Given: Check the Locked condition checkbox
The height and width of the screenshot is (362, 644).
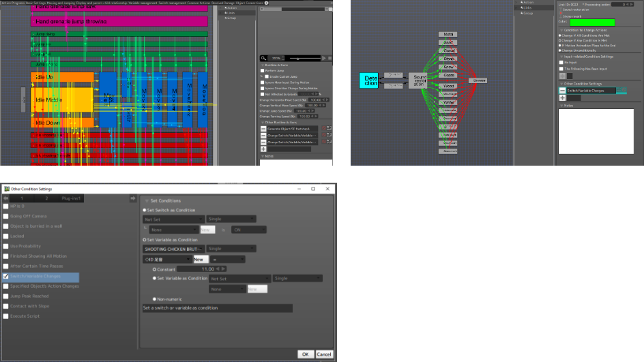Looking at the screenshot, I should pyautogui.click(x=6, y=236).
